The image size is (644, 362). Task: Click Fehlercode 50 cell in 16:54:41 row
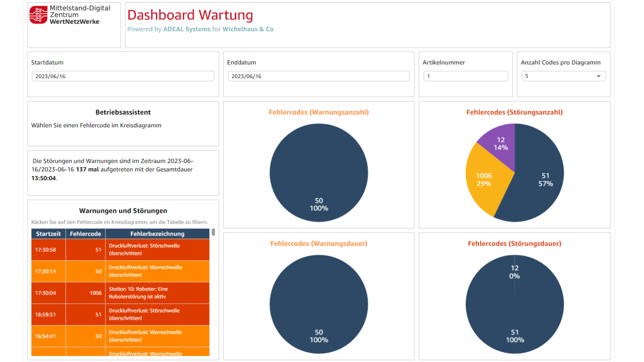pos(86,337)
